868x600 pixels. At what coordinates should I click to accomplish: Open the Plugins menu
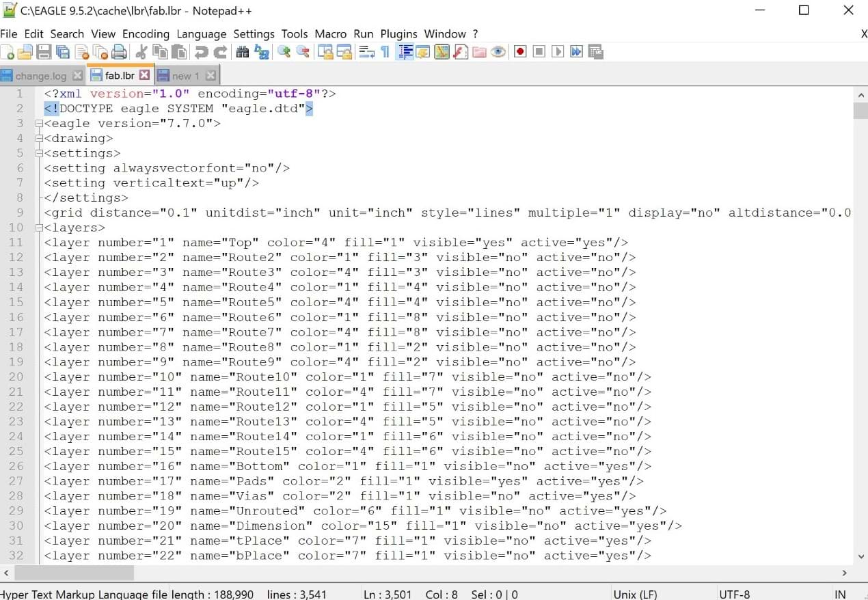(398, 33)
